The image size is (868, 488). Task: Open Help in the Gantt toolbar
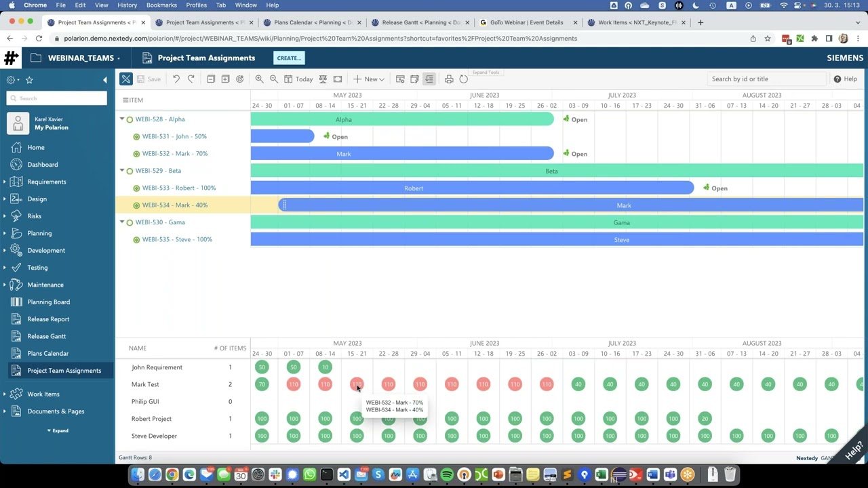(x=845, y=79)
